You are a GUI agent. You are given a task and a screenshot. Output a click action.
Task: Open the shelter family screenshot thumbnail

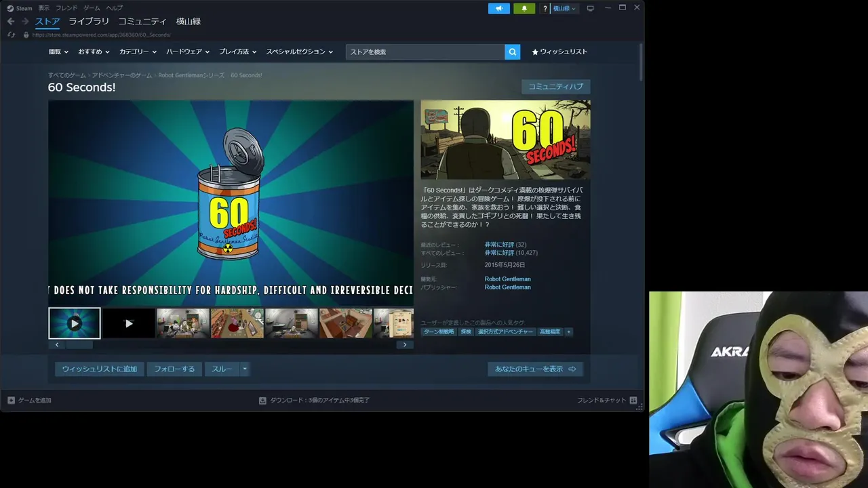pyautogui.click(x=183, y=323)
